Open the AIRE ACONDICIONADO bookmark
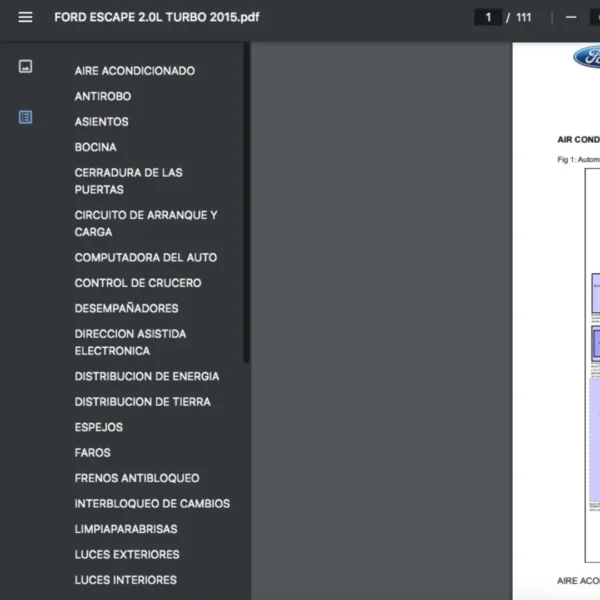600x600 pixels. click(x=134, y=71)
